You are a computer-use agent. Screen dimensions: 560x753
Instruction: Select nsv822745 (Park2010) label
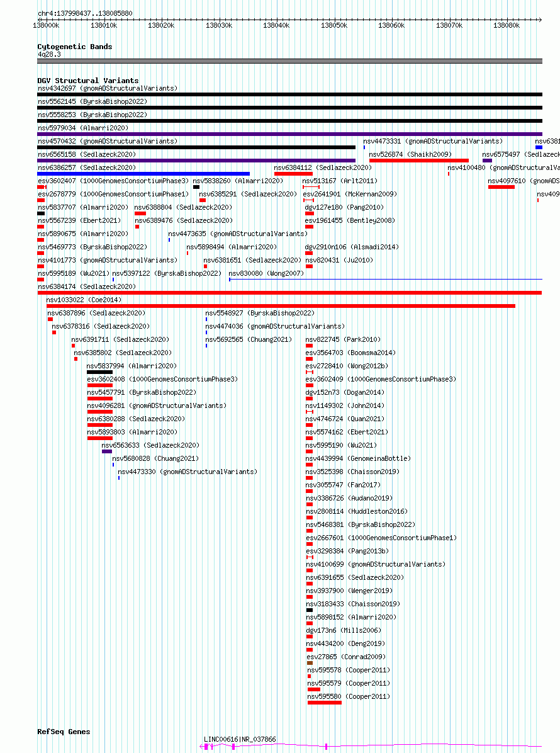click(343, 339)
